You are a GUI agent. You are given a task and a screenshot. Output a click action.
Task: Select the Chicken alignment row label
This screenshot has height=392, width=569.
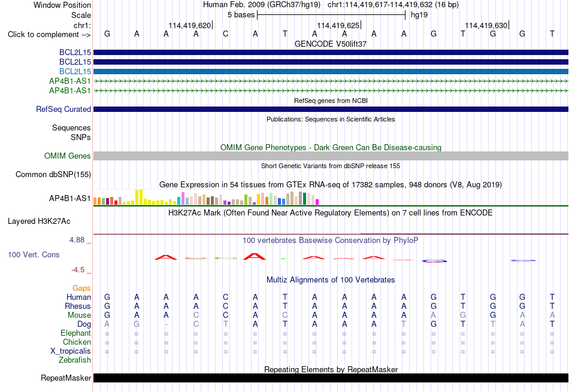pos(77,342)
